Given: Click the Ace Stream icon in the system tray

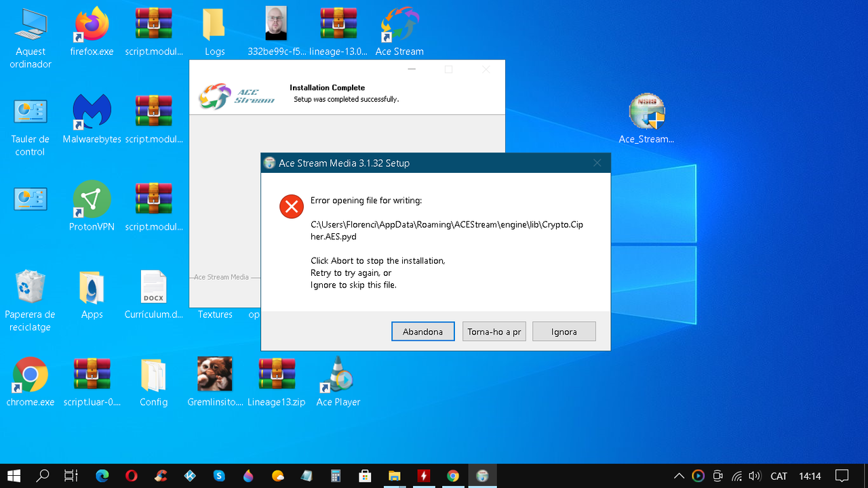Looking at the screenshot, I should point(698,476).
